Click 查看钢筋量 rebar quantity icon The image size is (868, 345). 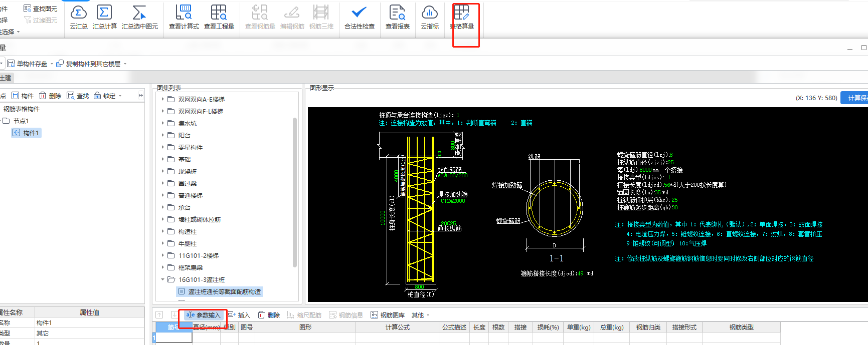point(260,17)
